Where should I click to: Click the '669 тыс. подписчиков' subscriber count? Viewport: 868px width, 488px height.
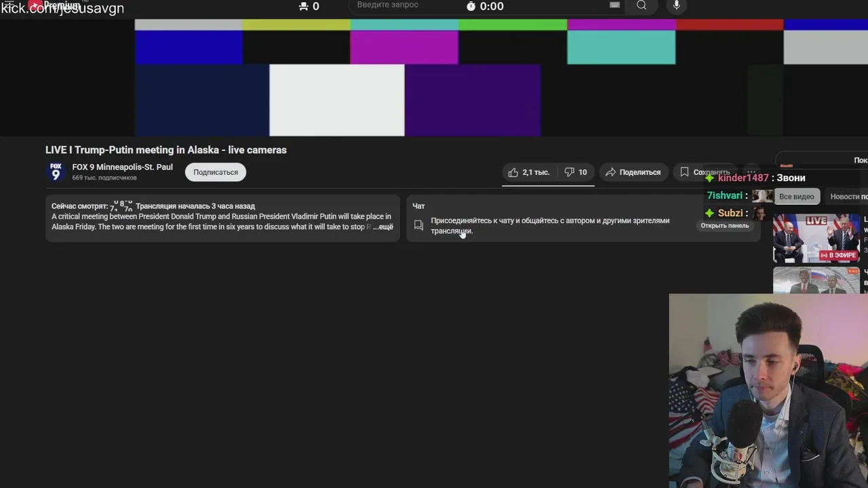click(104, 178)
